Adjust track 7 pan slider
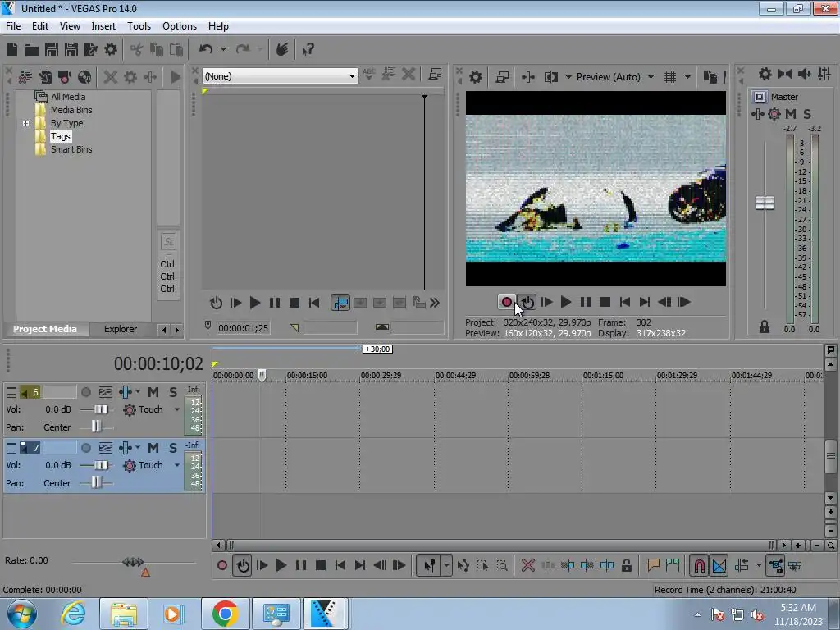Screen dimensions: 840x630 (95, 483)
